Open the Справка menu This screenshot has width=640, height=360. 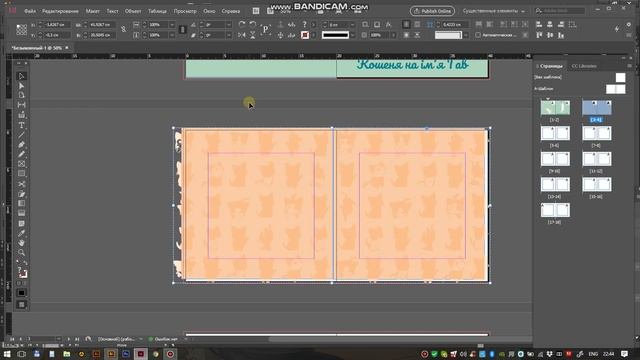coord(231,11)
